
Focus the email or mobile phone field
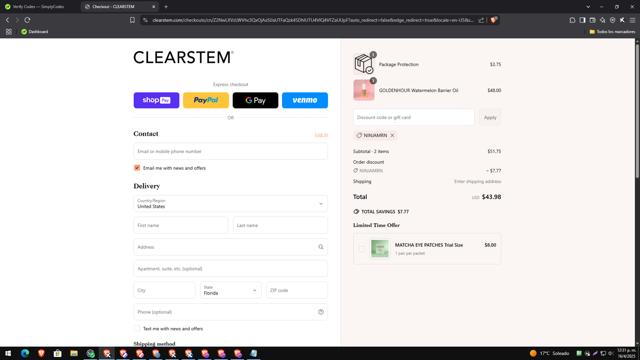(230, 151)
